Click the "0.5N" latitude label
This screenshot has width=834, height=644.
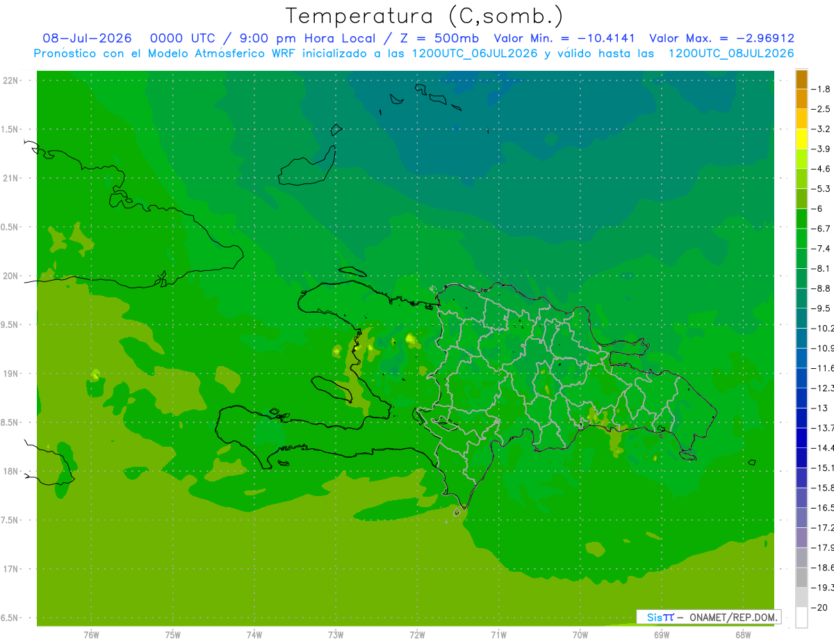click(10, 227)
